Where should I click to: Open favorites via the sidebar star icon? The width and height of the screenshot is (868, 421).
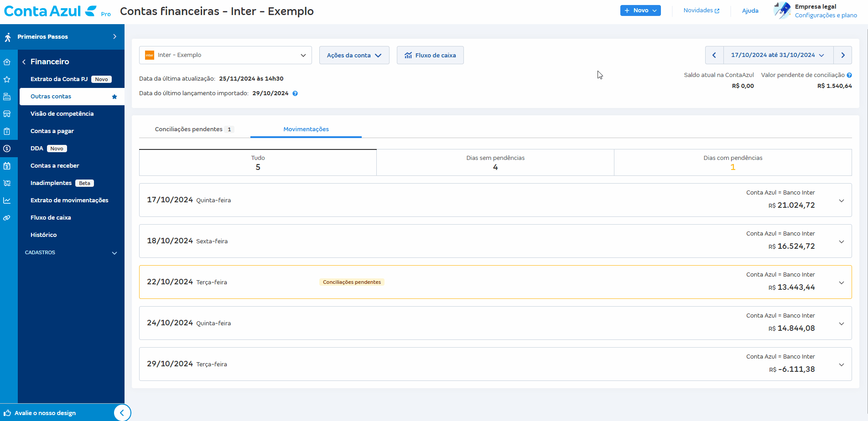click(x=7, y=79)
